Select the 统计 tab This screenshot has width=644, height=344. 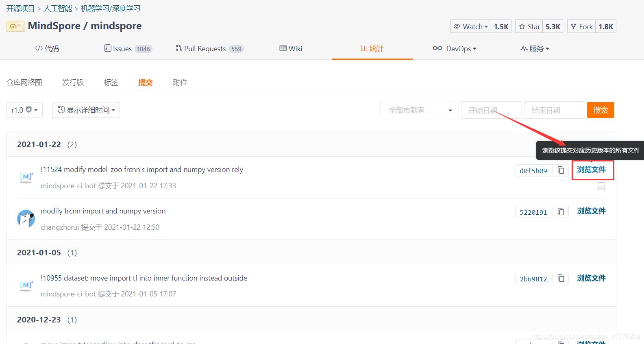click(372, 49)
